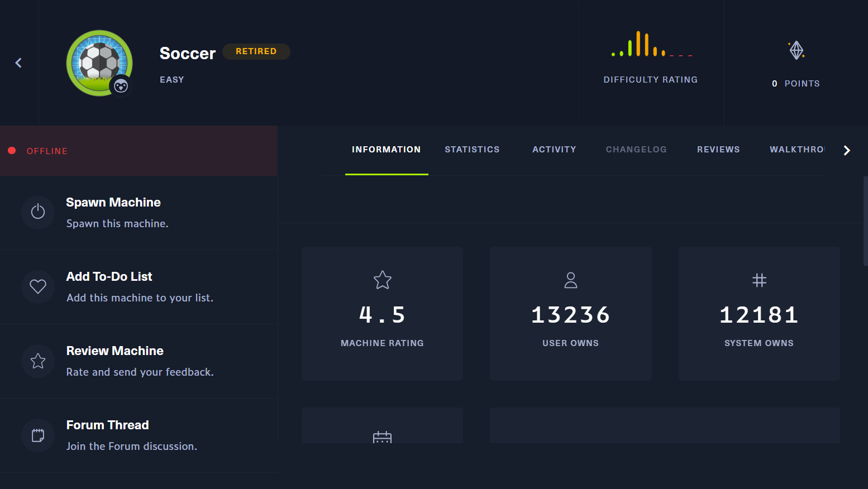Open the ACTIVITY section
The height and width of the screenshot is (489, 868).
554,149
